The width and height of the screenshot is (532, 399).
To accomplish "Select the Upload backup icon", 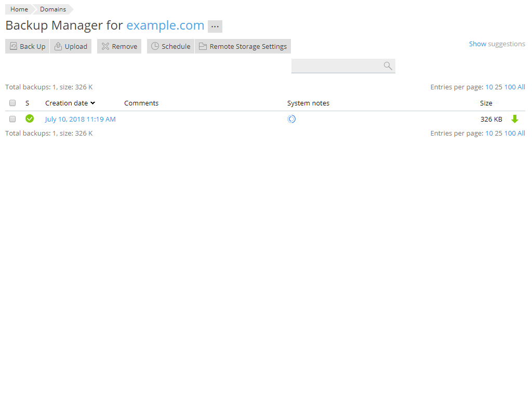I will (59, 46).
